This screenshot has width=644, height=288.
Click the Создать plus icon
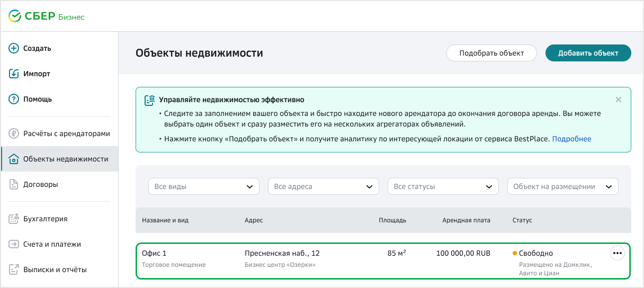14,48
